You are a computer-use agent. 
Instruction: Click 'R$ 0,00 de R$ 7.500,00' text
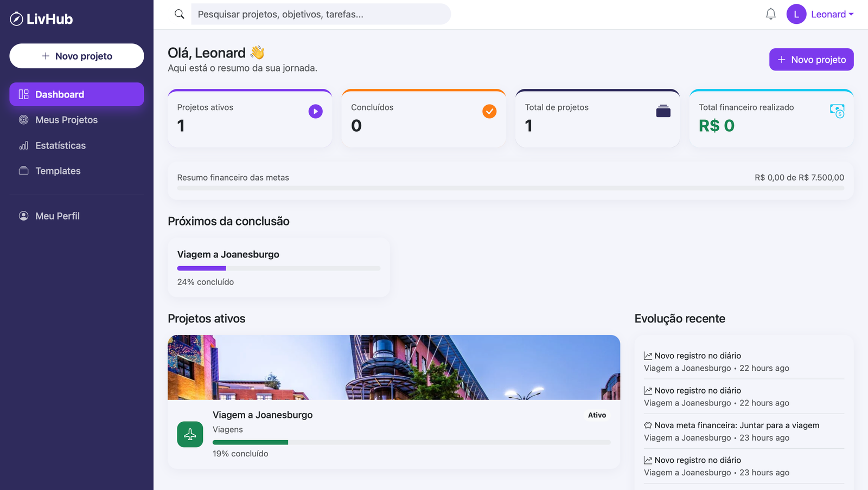[x=799, y=177]
